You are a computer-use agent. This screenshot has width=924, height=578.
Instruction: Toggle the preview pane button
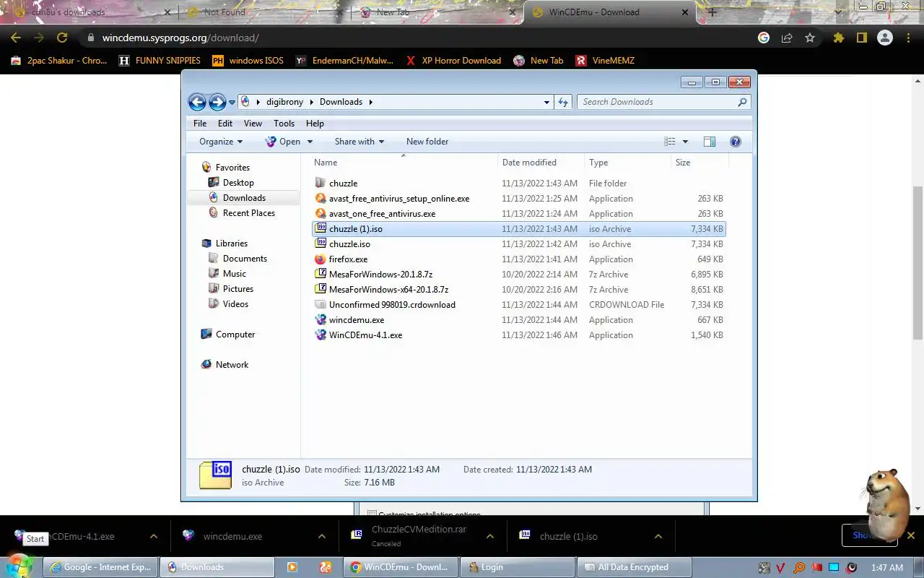point(710,142)
